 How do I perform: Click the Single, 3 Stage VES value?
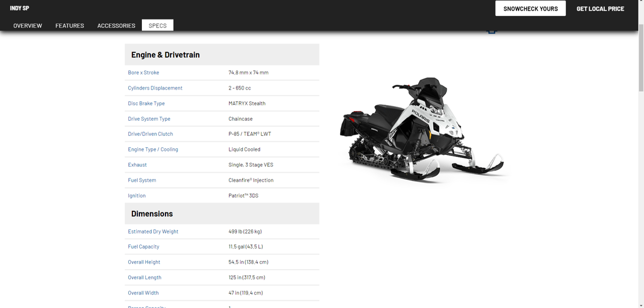tap(251, 165)
